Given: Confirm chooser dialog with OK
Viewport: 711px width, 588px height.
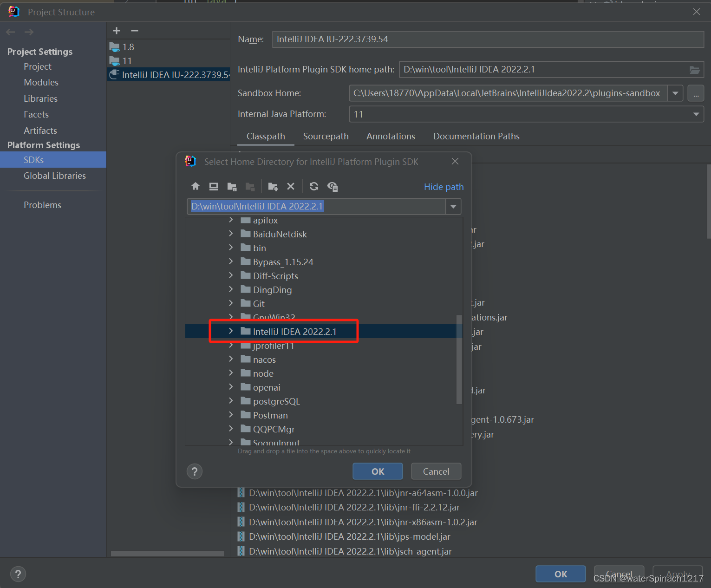Looking at the screenshot, I should click(x=378, y=471).
